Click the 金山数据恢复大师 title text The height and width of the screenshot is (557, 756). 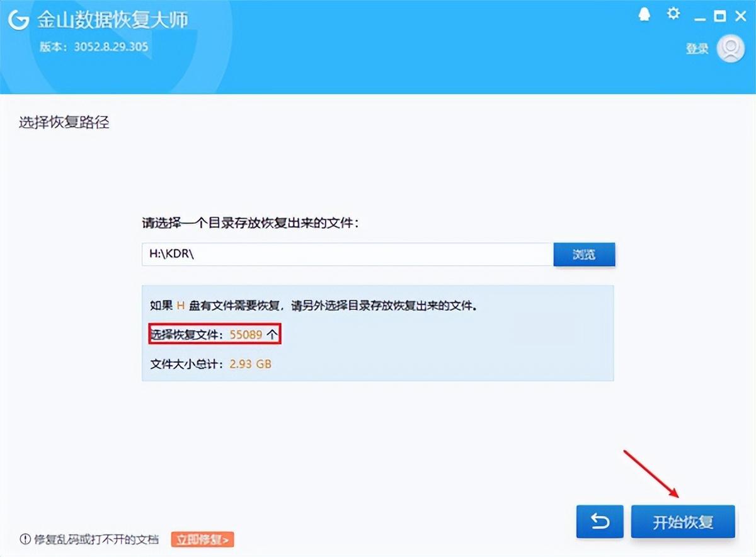tap(113, 20)
